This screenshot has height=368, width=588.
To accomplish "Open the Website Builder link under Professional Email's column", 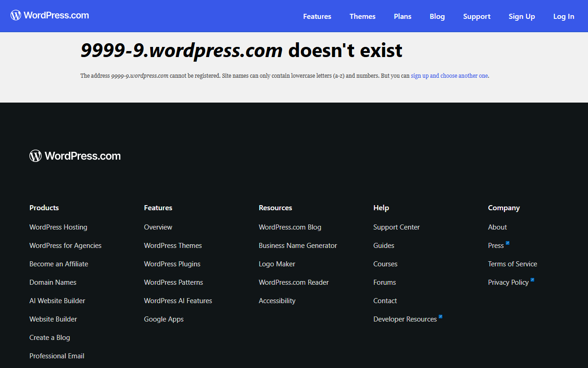I will point(53,319).
